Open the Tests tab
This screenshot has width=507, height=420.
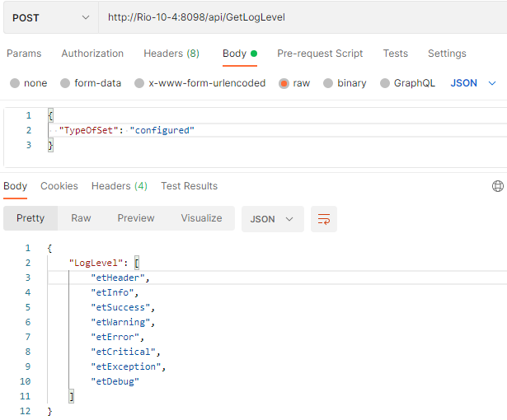pos(395,54)
